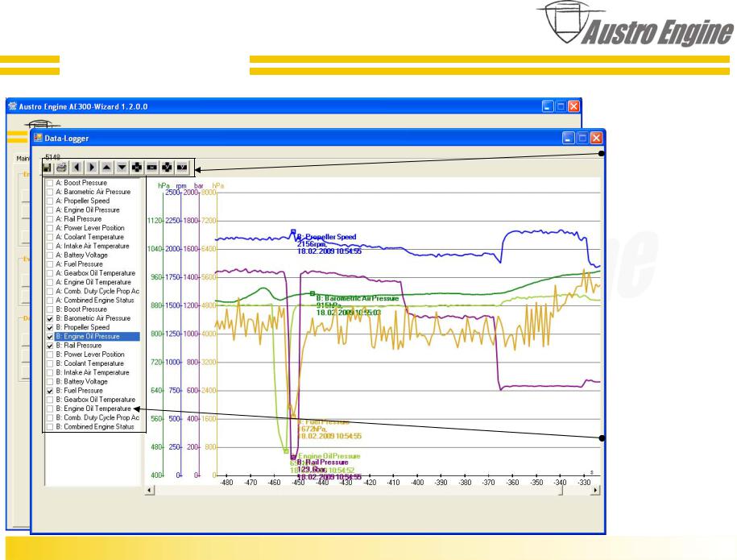Select the green Barometric Air Pressure data marker
This screenshot has height=560, width=737.
tap(313, 293)
